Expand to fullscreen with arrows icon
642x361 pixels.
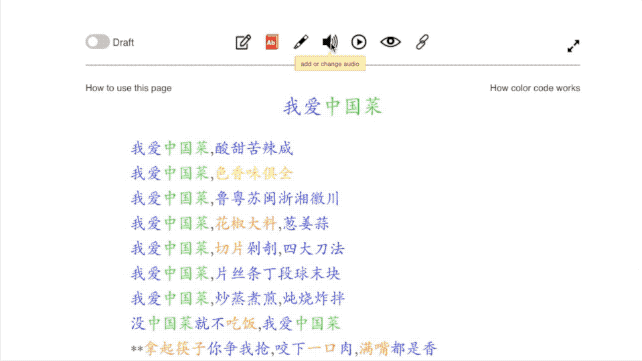[573, 46]
